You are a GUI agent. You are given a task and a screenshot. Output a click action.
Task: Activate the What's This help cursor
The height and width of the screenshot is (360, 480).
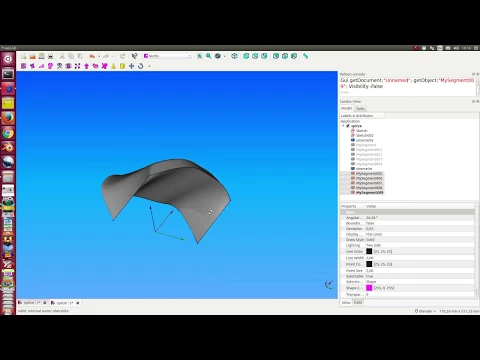click(134, 56)
